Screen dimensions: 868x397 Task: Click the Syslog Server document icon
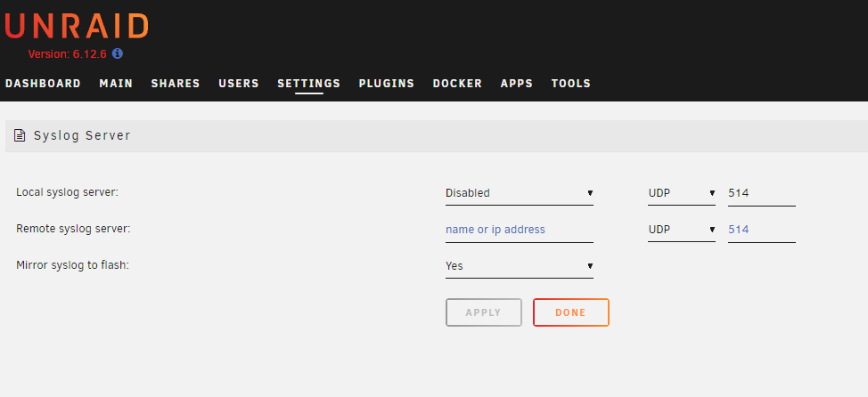coord(20,135)
